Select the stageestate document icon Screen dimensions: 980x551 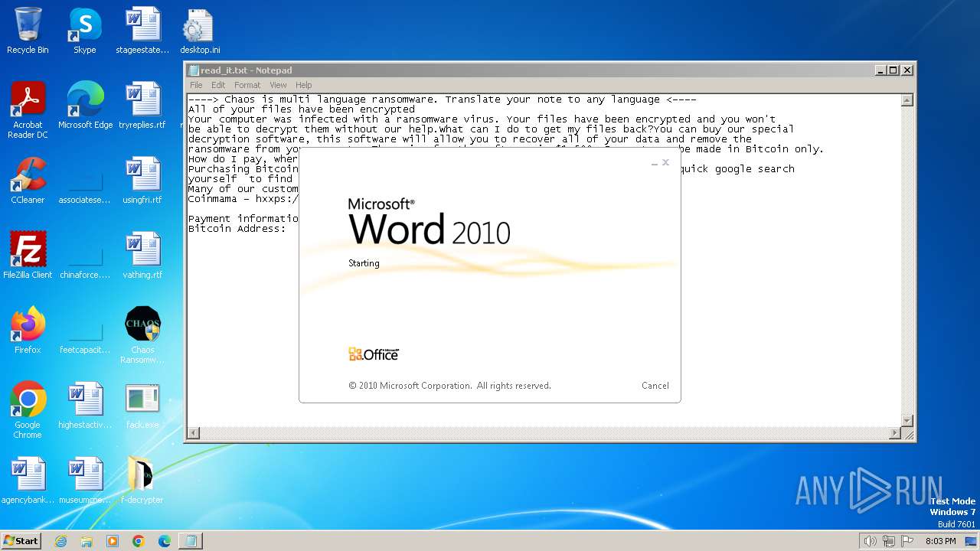[x=142, y=31]
